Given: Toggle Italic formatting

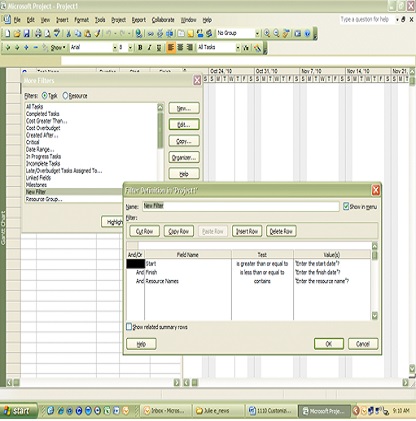Looking at the screenshot, I should tap(149, 48).
